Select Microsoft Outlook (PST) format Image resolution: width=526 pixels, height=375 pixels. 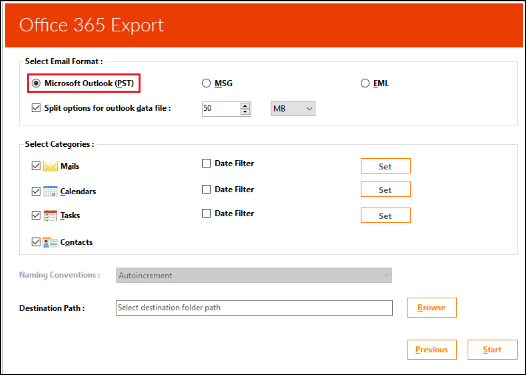click(x=36, y=83)
